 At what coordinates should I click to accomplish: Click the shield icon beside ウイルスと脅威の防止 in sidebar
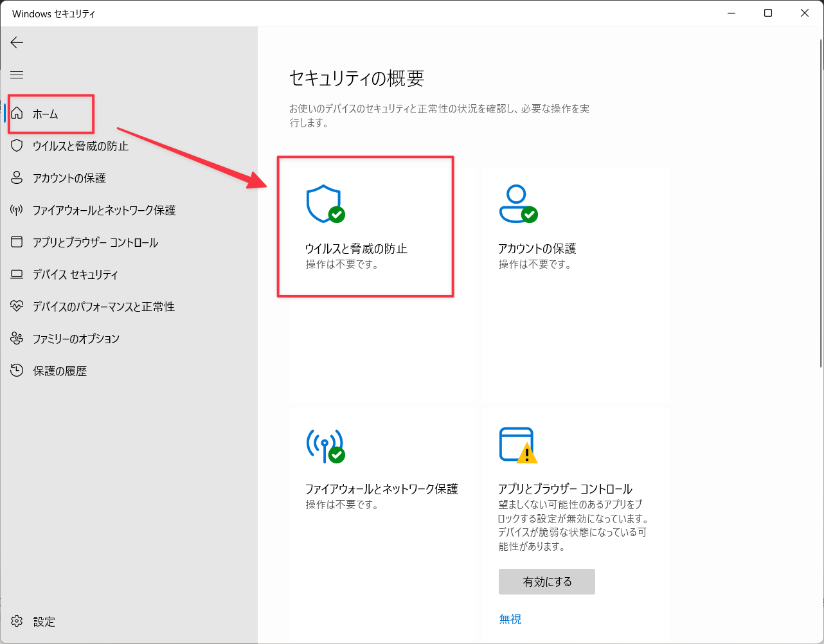click(x=17, y=146)
